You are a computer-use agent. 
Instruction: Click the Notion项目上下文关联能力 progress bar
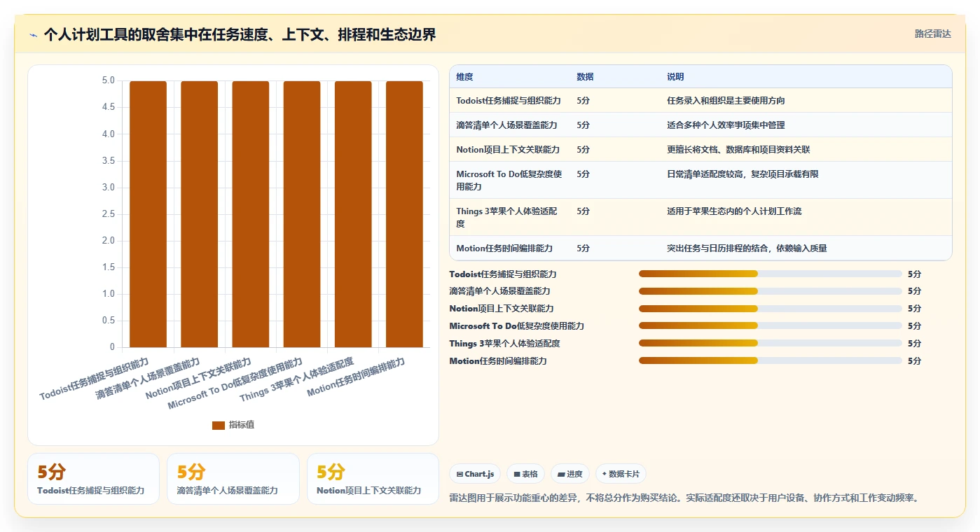click(x=770, y=309)
